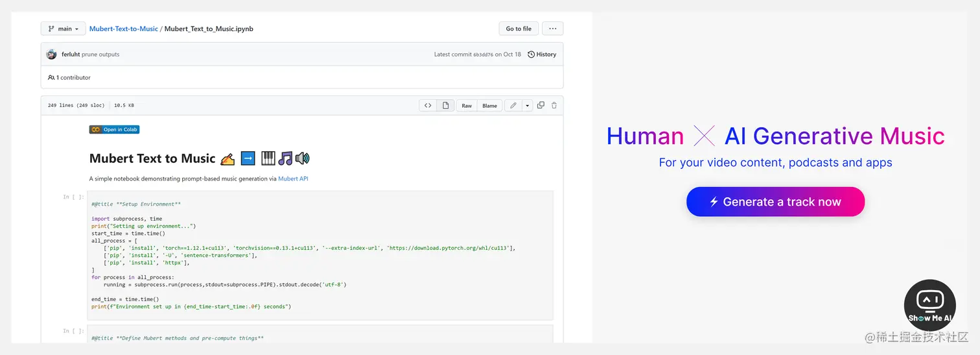Click the Mubert Text to Music heading

click(x=200, y=158)
